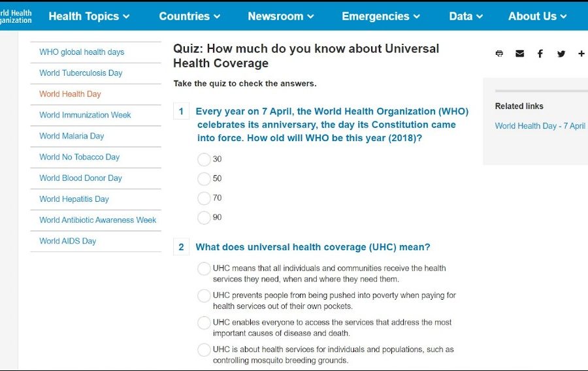Screen dimensions: 588x371
Task: Open the Newsroom menu
Action: point(281,16)
